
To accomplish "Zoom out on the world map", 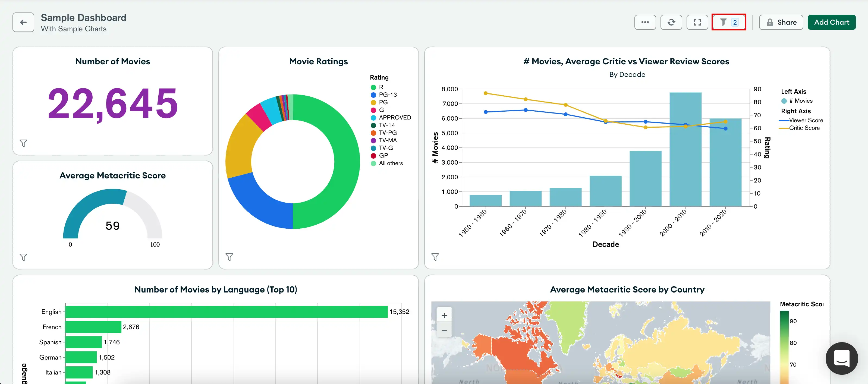I will pos(444,330).
